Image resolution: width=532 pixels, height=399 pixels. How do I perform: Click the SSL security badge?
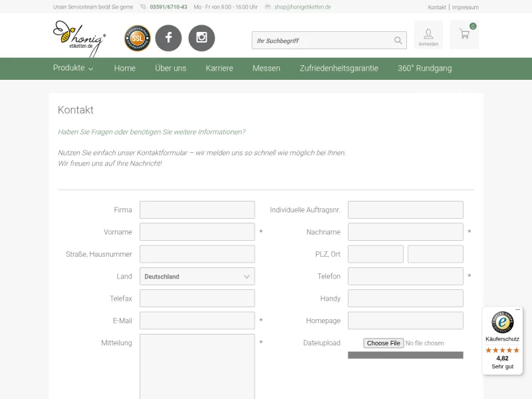tap(137, 38)
